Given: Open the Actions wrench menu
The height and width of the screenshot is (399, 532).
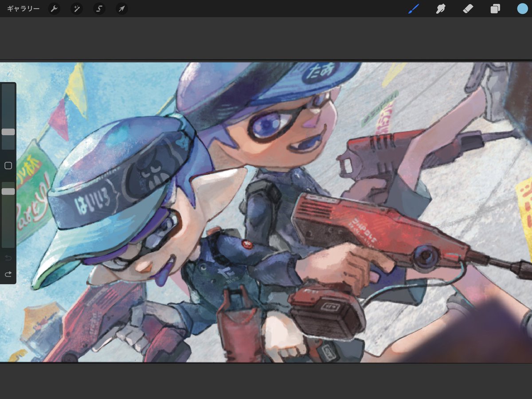Looking at the screenshot, I should click(x=54, y=9).
